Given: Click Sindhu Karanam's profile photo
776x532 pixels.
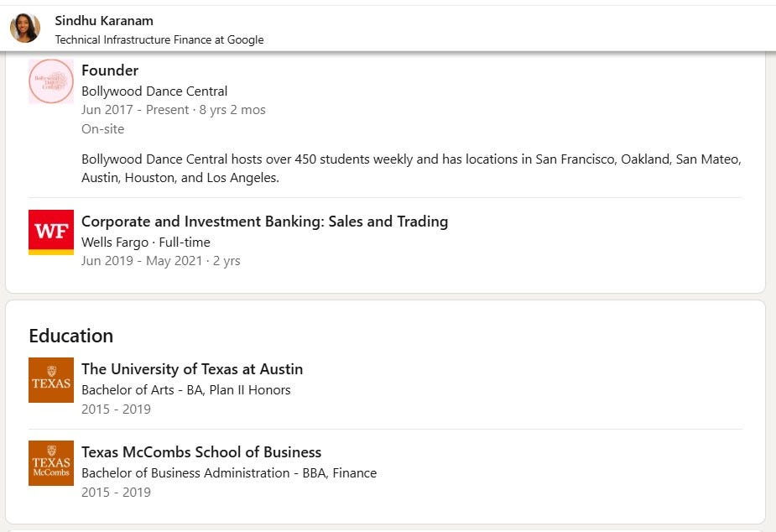Looking at the screenshot, I should pos(25,28).
